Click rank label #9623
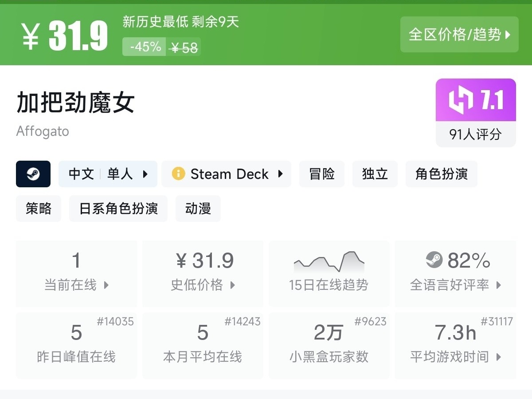This screenshot has height=399, width=532. pyautogui.click(x=371, y=321)
